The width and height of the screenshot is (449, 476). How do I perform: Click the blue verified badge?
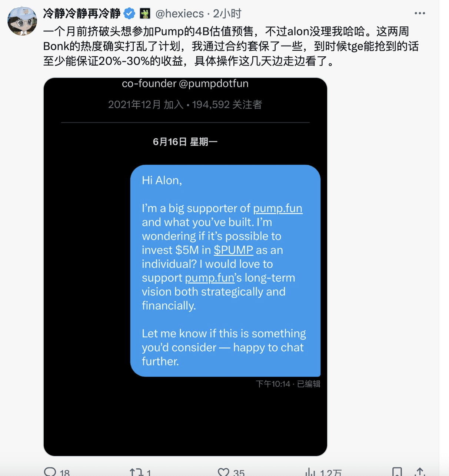pyautogui.click(x=129, y=14)
